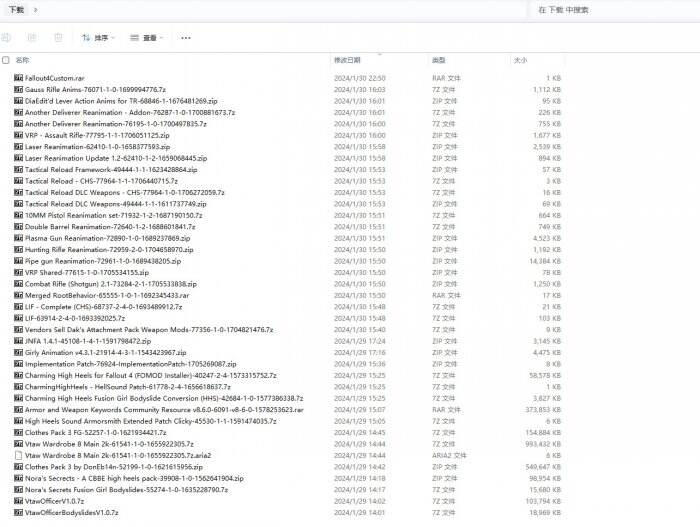Click the icon of Combat Rifle (Shotgun) 2.1 zip

point(18,284)
